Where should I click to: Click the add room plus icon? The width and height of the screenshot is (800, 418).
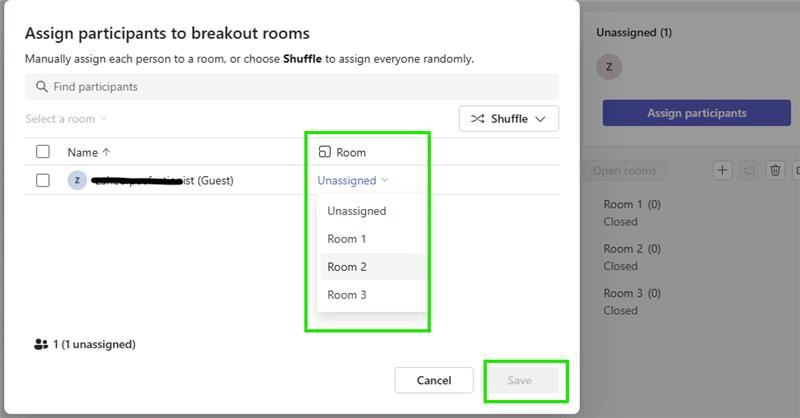pos(722,170)
